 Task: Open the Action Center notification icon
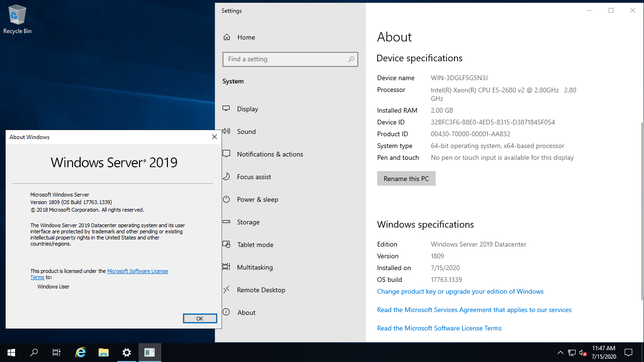(628, 353)
